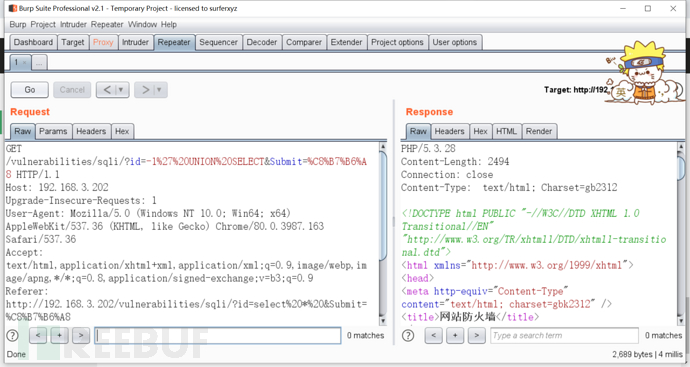The height and width of the screenshot is (367, 690).
Task: Open the Repeater menu in menu bar
Action: [107, 25]
